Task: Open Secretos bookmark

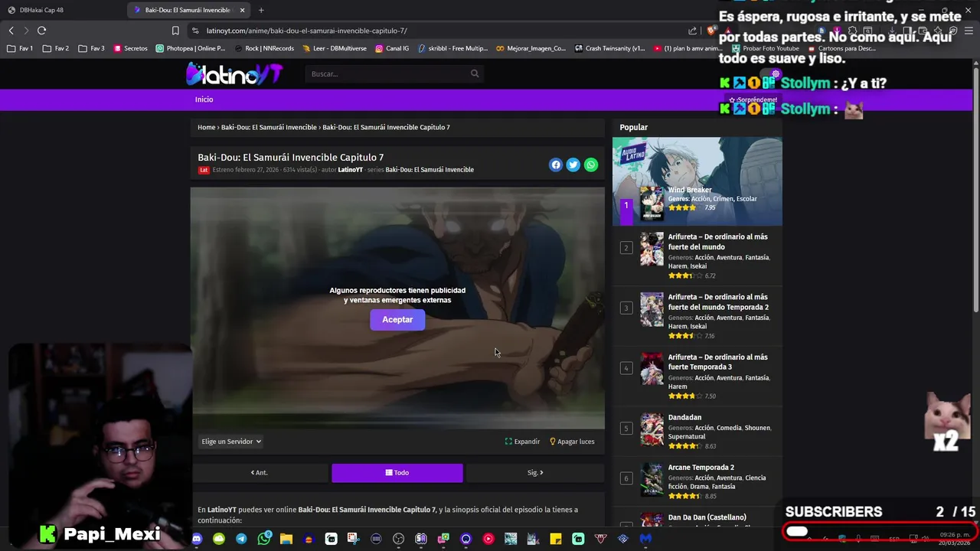Action: pos(131,48)
